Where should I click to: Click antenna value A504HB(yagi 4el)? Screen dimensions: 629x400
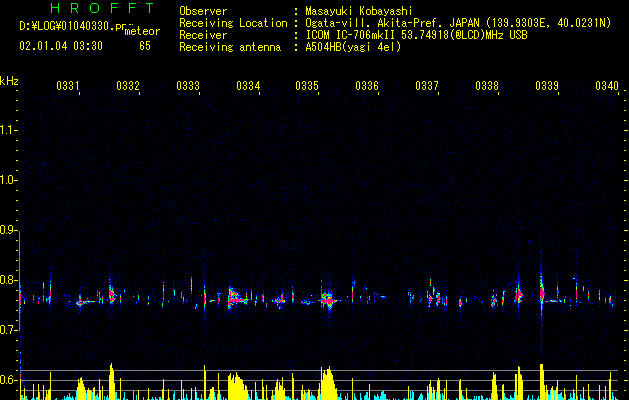[353, 47]
